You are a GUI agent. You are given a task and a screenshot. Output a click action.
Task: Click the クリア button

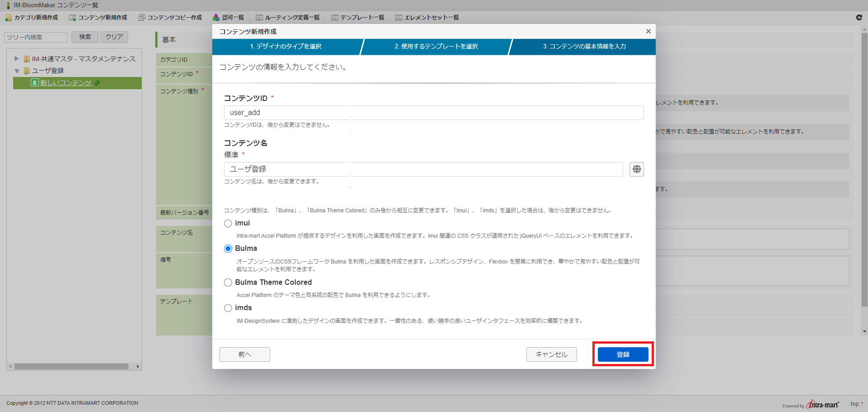[114, 37]
